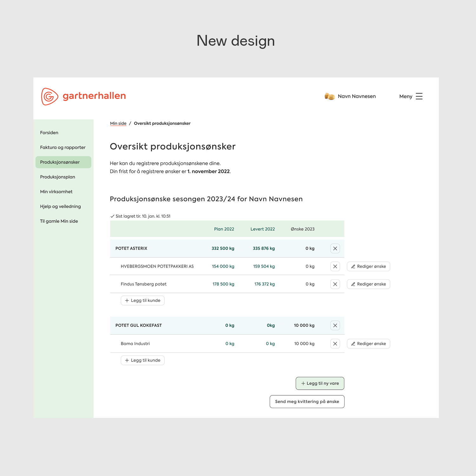The width and height of the screenshot is (476, 476).
Task: Go to Forsiden in the sidebar
Action: pos(49,133)
